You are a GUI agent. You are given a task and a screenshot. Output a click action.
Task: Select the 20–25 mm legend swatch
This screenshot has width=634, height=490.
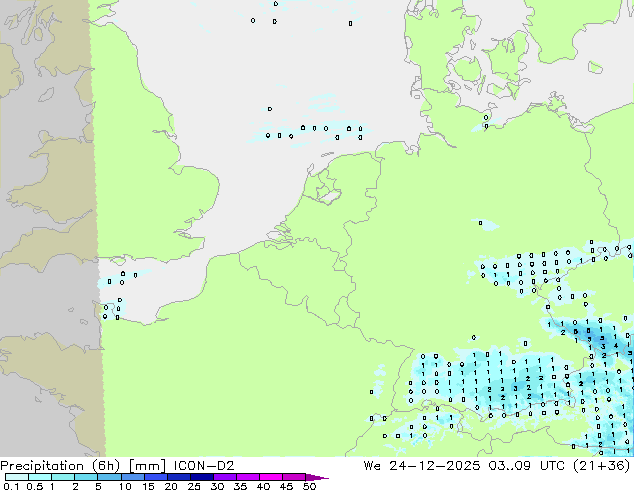pyautogui.click(x=178, y=477)
